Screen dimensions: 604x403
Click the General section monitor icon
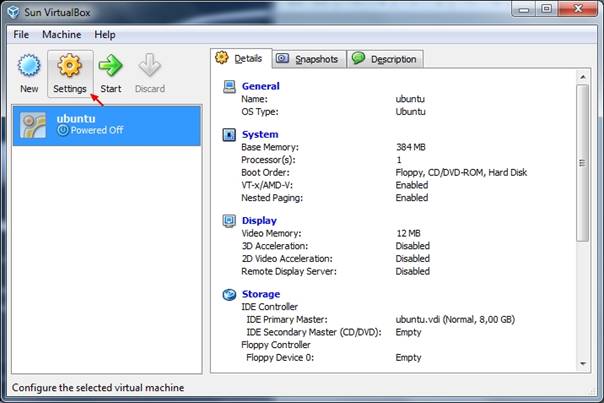tap(229, 87)
